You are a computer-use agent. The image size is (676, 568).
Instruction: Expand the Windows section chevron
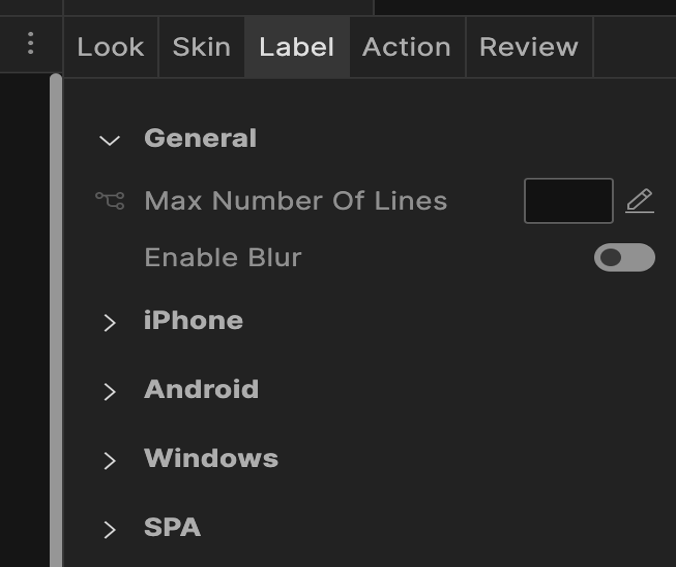[x=110, y=460]
